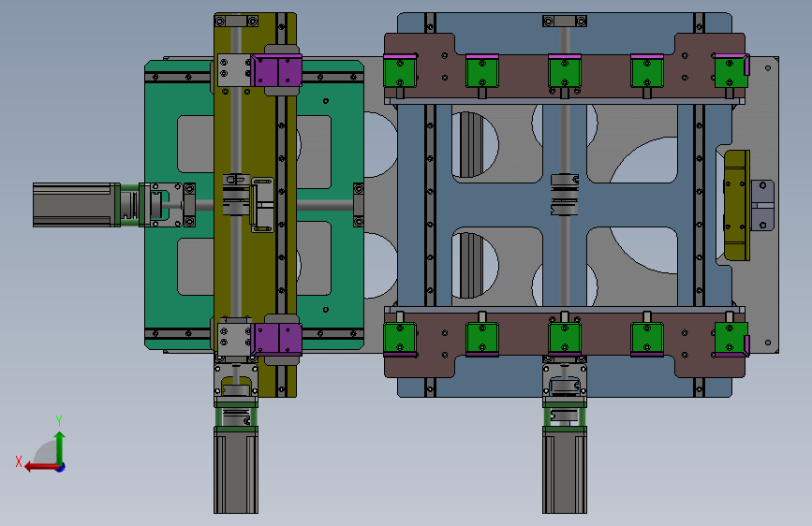Screen dimensions: 812x526
Task: Select the vertical motor below the olive carriage
Action: [x=236, y=469]
